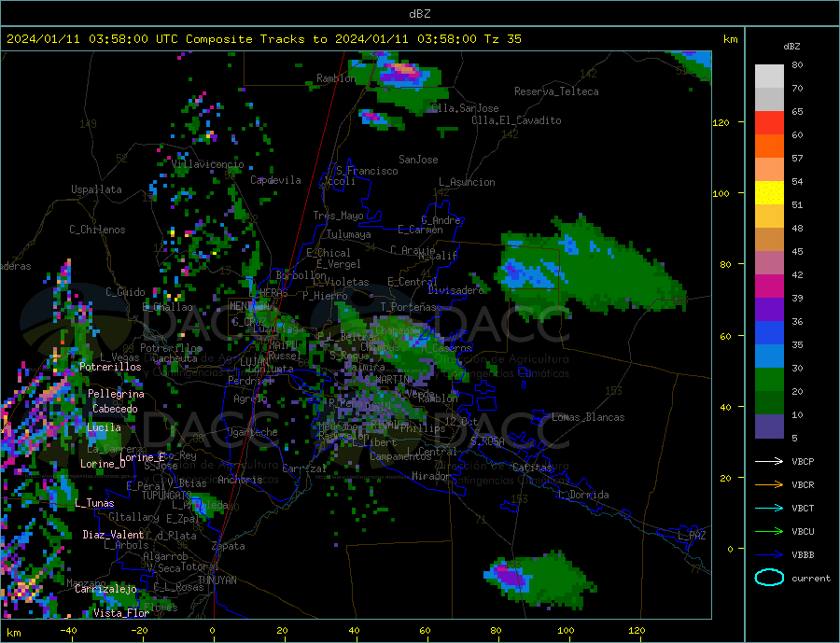The width and height of the screenshot is (840, 643).
Task: Click the 'current' legend label
Action: tap(811, 579)
